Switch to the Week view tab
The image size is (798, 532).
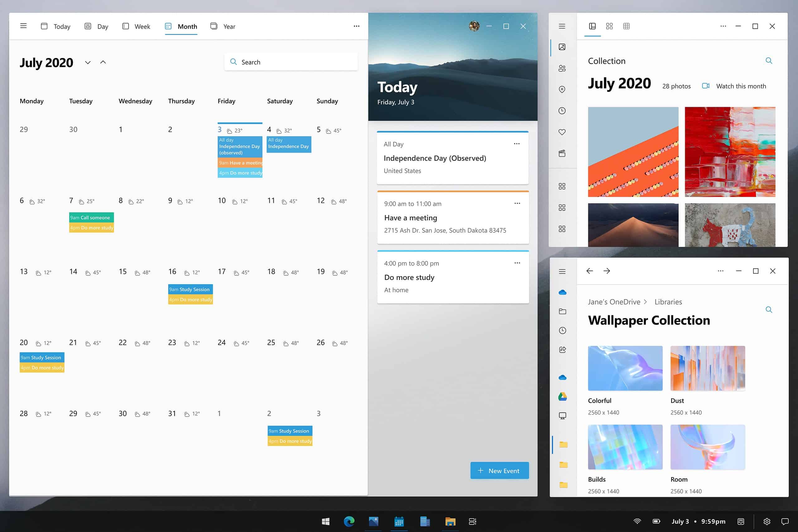(136, 26)
